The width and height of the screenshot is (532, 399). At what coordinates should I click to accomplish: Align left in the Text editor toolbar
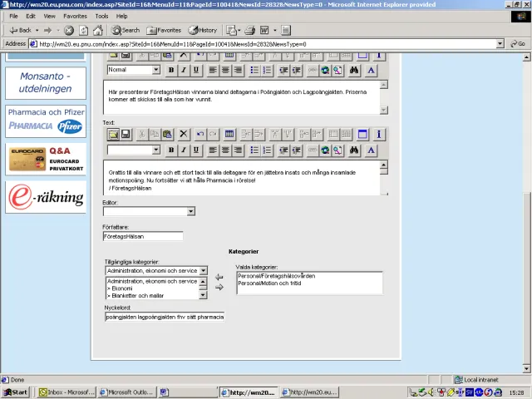coord(213,150)
